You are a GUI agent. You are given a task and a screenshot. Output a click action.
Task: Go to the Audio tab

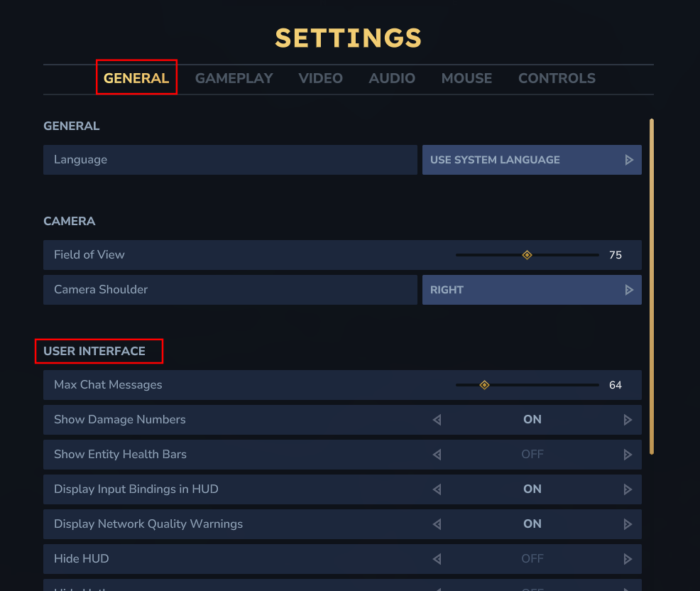pos(392,78)
